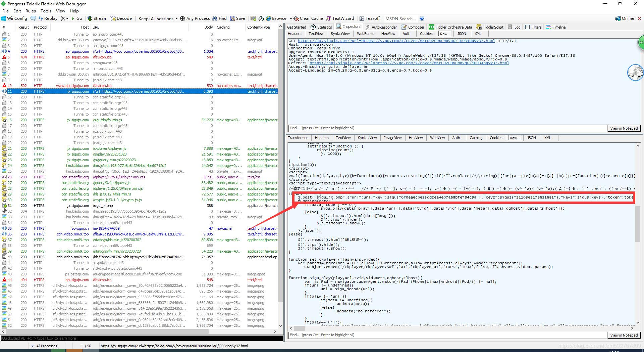The height and width of the screenshot is (352, 644).
Task: Click upper View in Notepad button
Action: coord(624,128)
